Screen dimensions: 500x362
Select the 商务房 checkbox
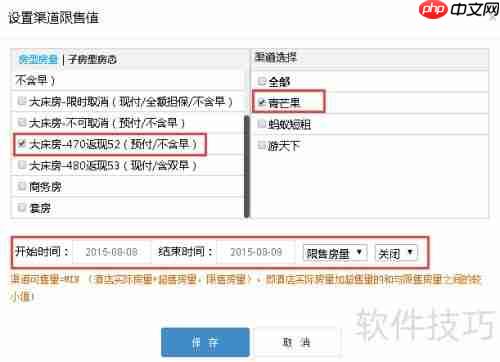[x=22, y=186]
